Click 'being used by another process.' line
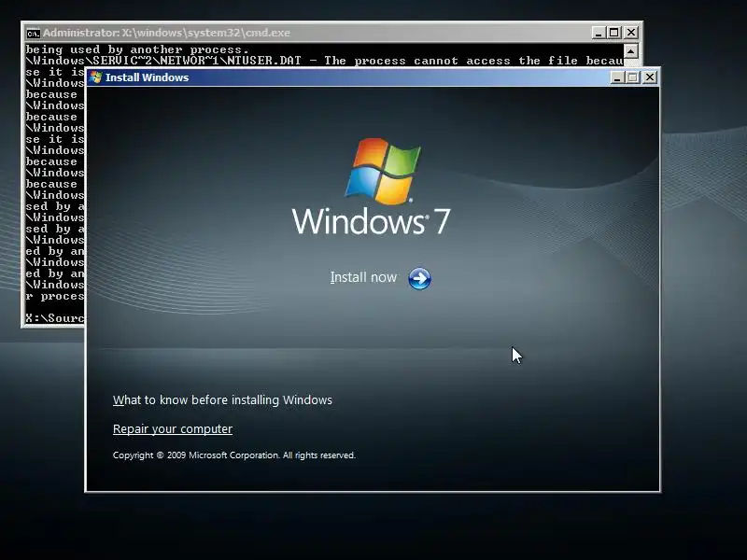The image size is (747, 560). (137, 49)
